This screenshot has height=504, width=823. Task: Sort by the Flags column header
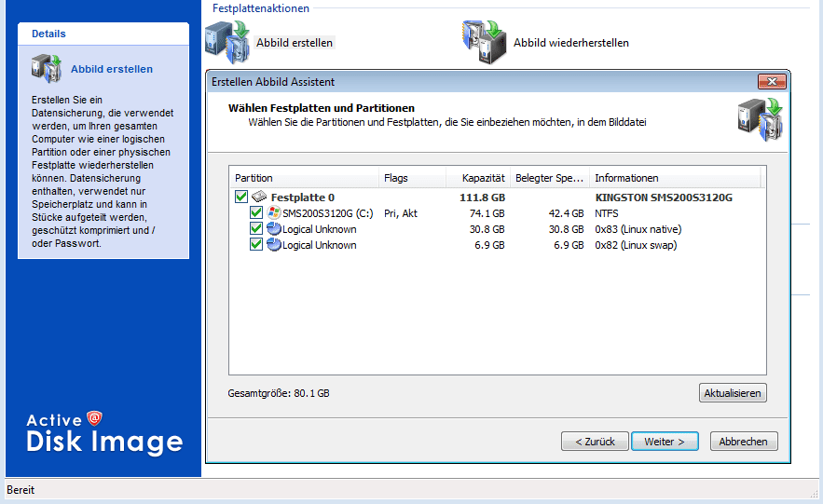pyautogui.click(x=412, y=178)
